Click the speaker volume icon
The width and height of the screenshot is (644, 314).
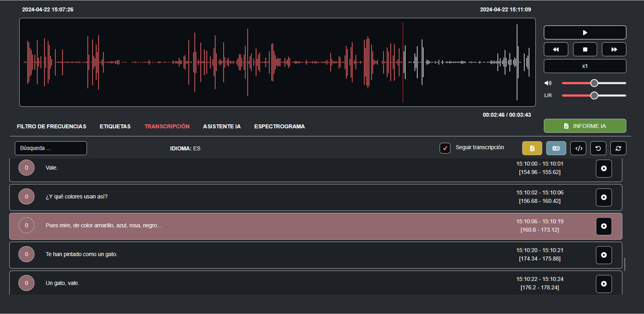point(548,83)
